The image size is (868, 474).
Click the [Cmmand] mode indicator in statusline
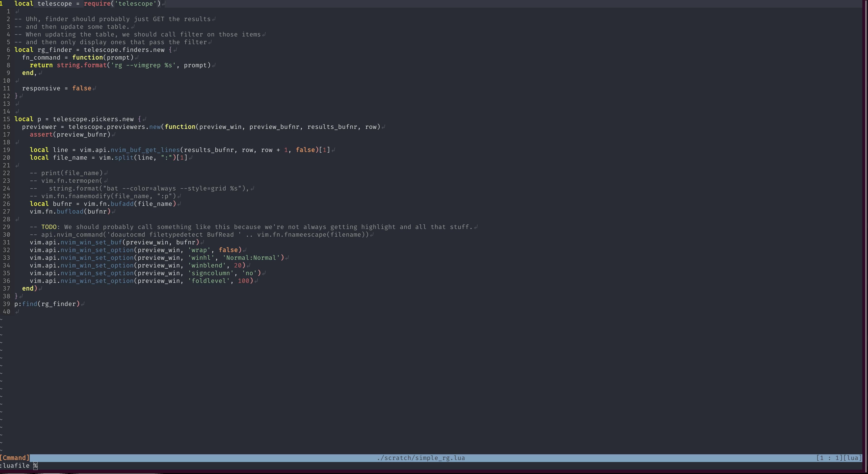[x=15, y=458]
